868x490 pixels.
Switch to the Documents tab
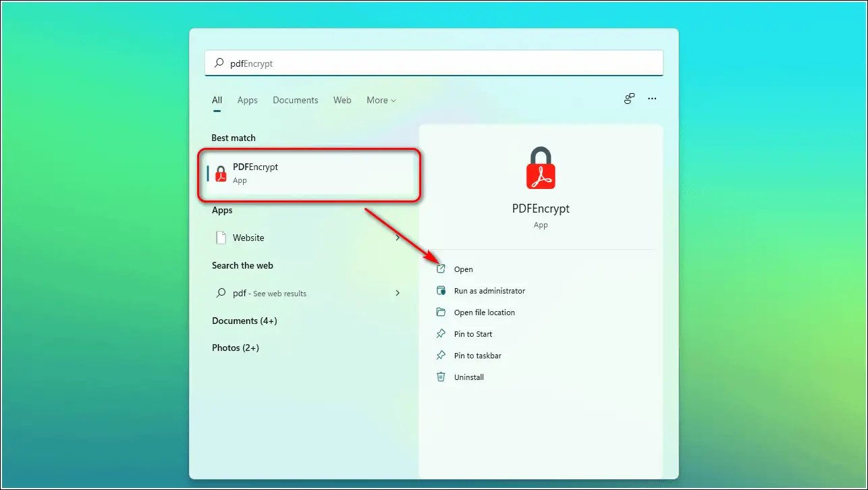[295, 100]
